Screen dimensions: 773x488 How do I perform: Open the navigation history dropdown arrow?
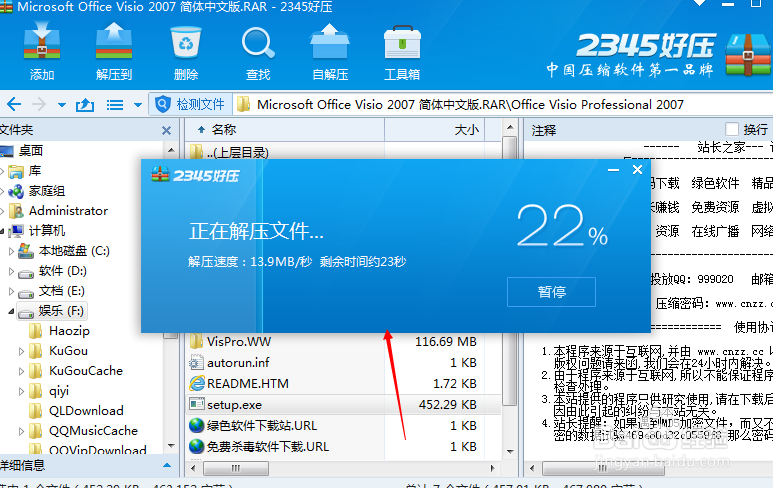[62, 105]
